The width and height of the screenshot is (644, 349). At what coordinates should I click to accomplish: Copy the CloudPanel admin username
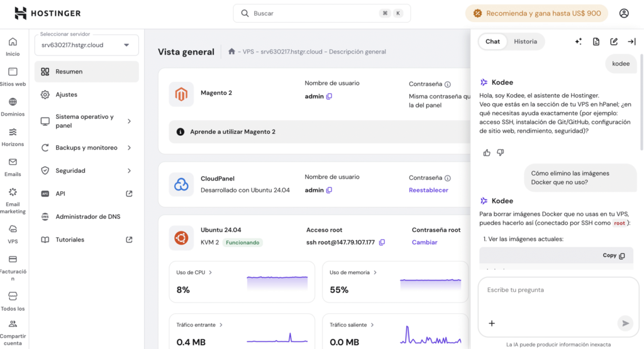[329, 190]
